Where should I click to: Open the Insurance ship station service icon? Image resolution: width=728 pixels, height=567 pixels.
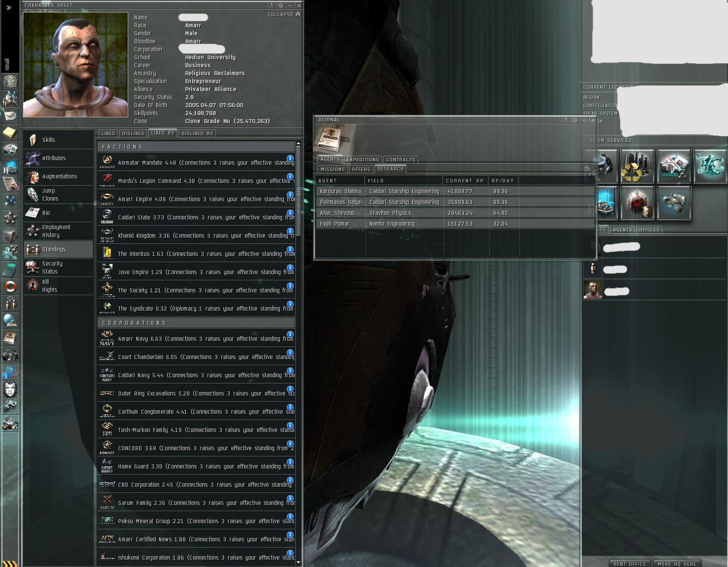(674, 202)
